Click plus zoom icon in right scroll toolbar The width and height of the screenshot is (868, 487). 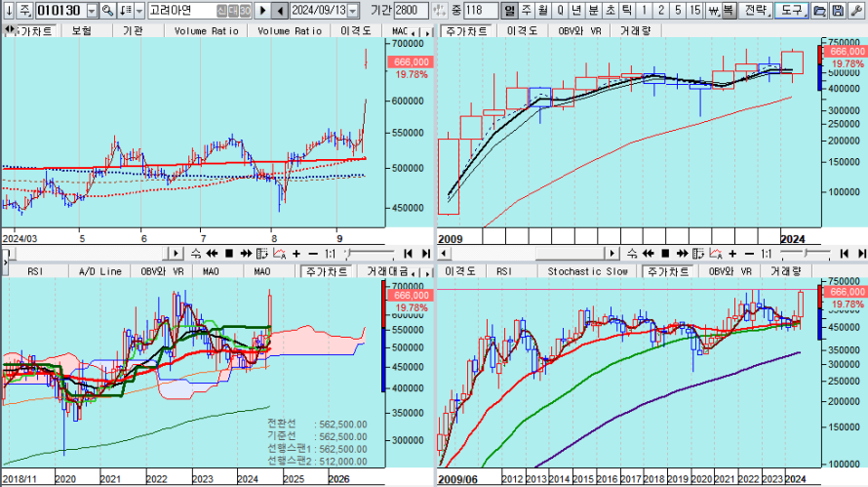click(x=732, y=254)
